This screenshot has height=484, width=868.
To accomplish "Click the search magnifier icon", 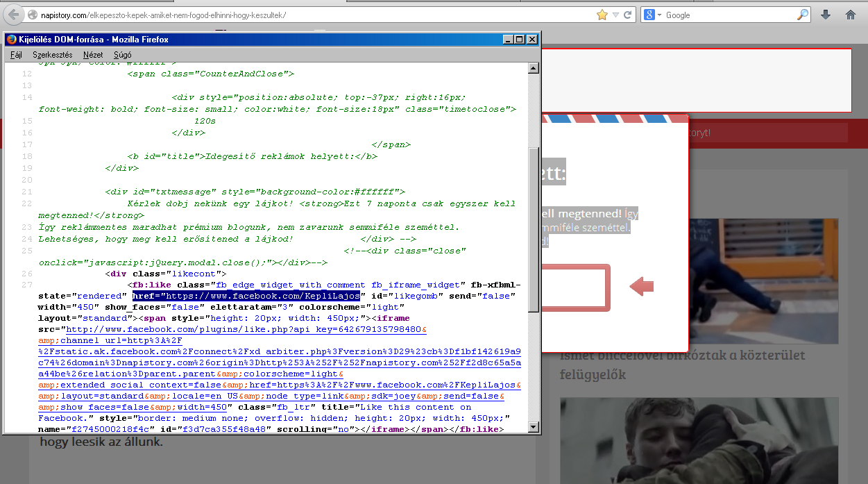I will coord(803,15).
